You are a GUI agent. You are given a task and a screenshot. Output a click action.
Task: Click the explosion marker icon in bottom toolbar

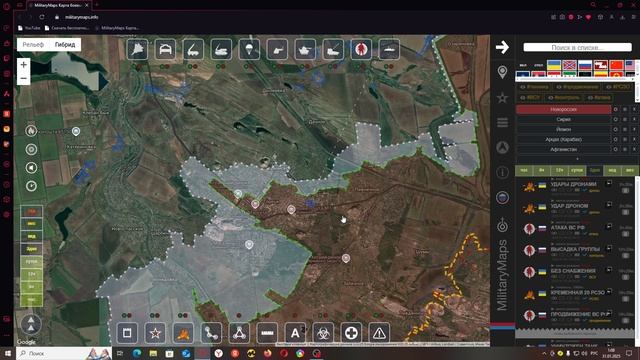(183, 333)
